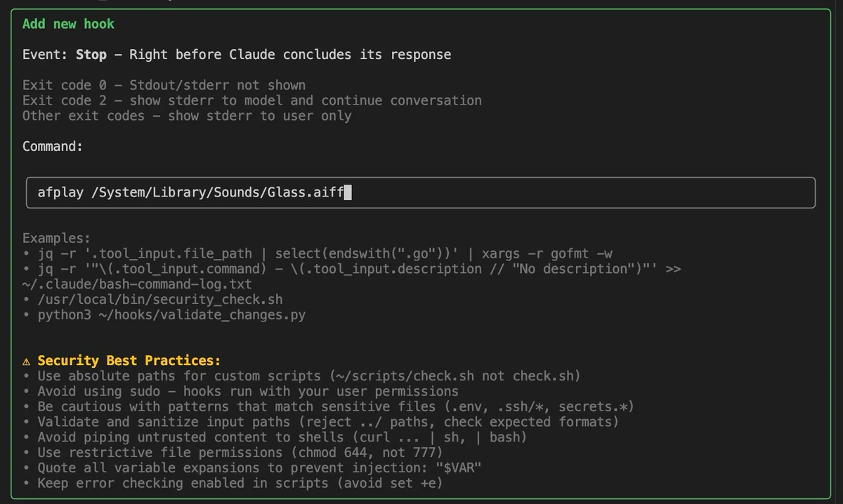This screenshot has height=504, width=843.
Task: Click the bash-command-log.txt path text
Action: click(x=137, y=284)
